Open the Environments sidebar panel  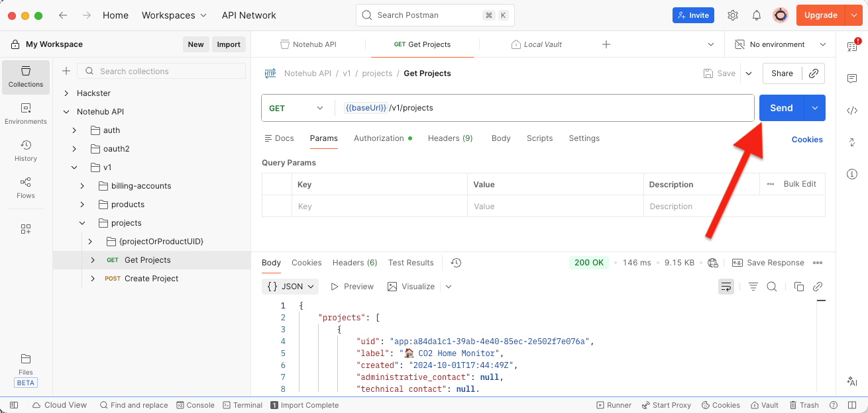[x=26, y=114]
